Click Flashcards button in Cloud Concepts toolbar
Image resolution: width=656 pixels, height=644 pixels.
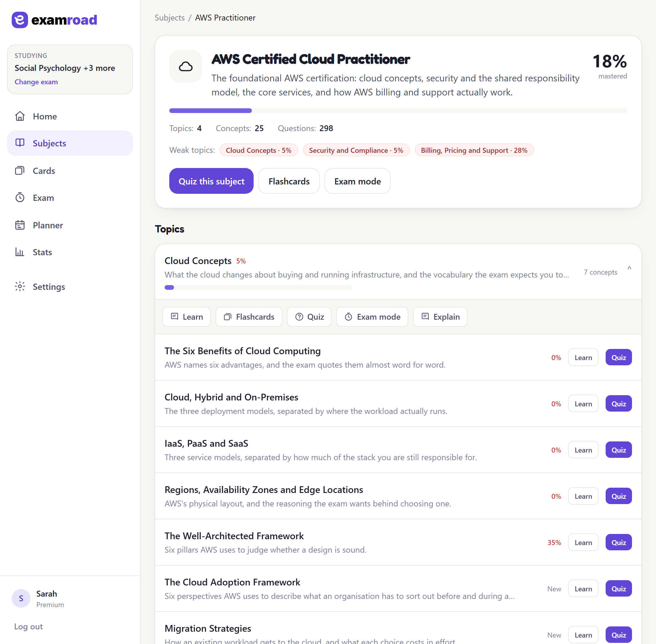(x=249, y=317)
